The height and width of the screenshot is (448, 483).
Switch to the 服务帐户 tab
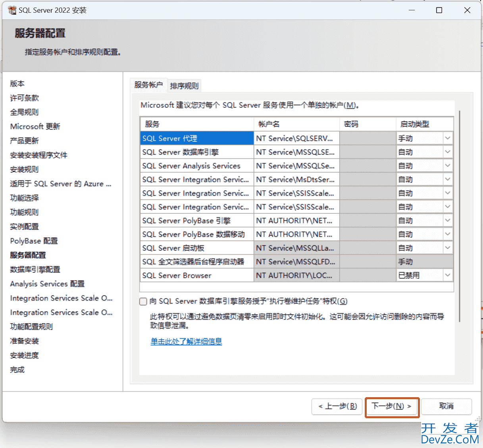click(x=148, y=85)
